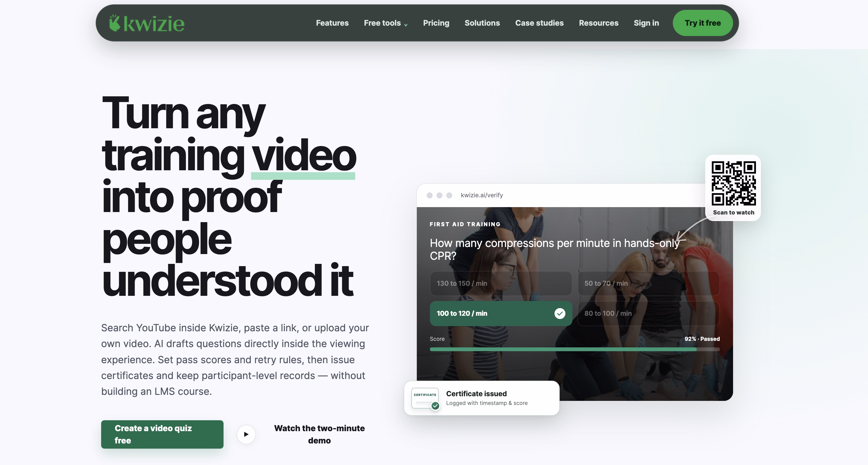Click the Certificate issued card title
This screenshot has width=868, height=465.
tap(476, 394)
